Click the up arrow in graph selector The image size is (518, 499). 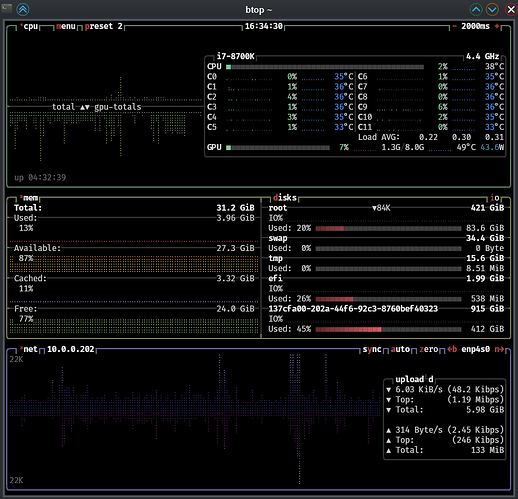tap(82, 107)
